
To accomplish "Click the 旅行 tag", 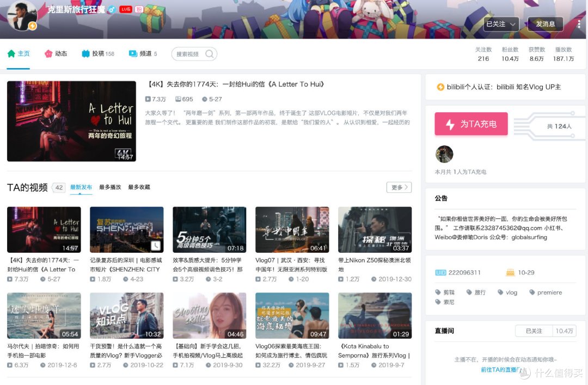I will point(476,292).
